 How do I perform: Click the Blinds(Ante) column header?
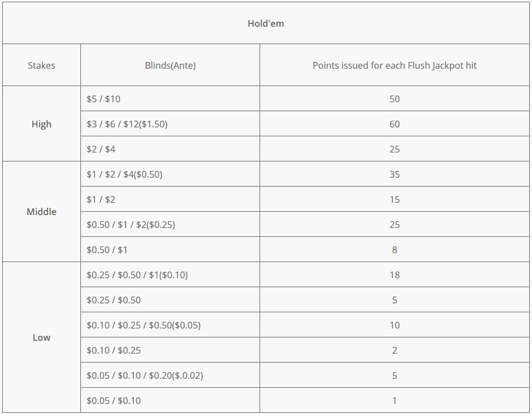click(x=170, y=65)
